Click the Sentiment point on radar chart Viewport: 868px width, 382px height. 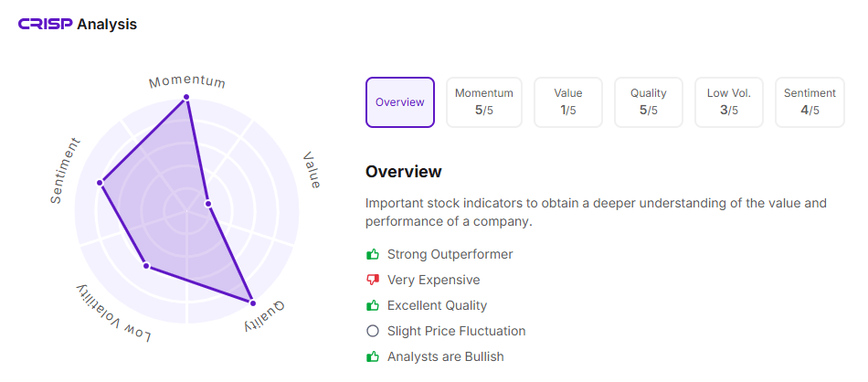(101, 184)
